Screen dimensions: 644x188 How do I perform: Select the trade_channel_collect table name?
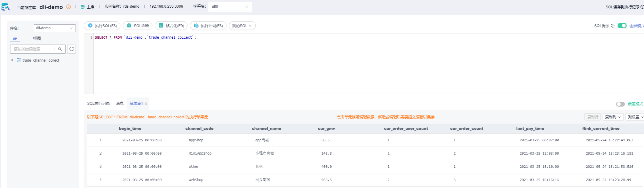41,60
